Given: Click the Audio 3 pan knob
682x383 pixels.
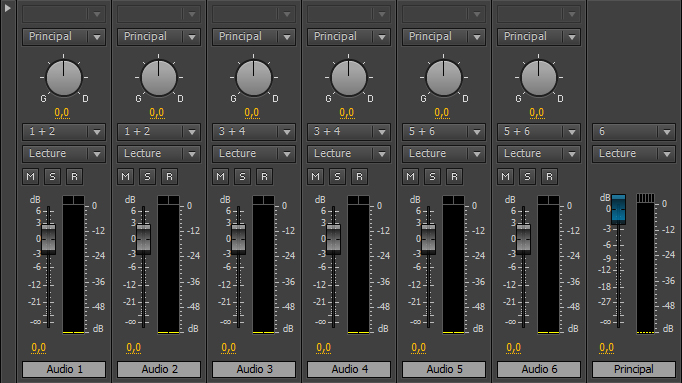Looking at the screenshot, I should click(254, 78).
